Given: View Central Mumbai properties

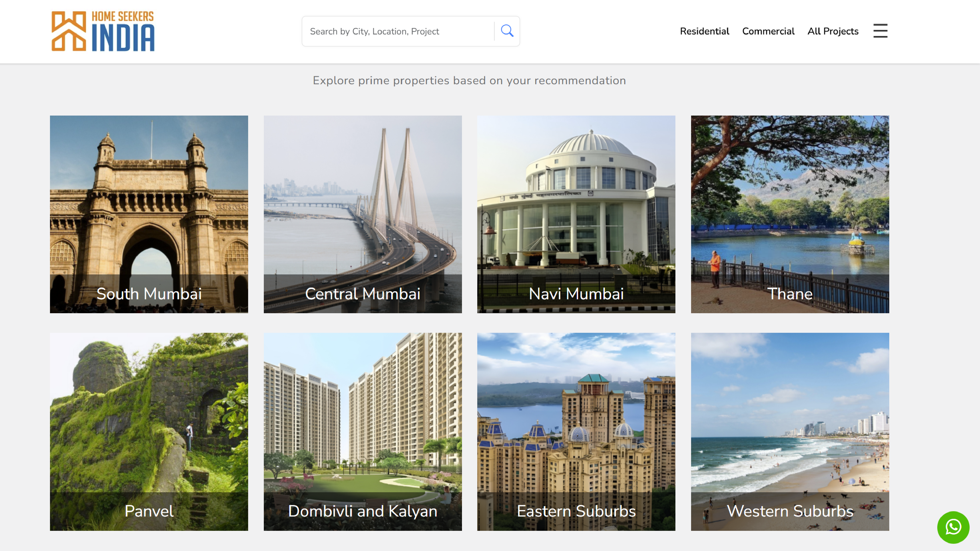Looking at the screenshot, I should point(363,214).
